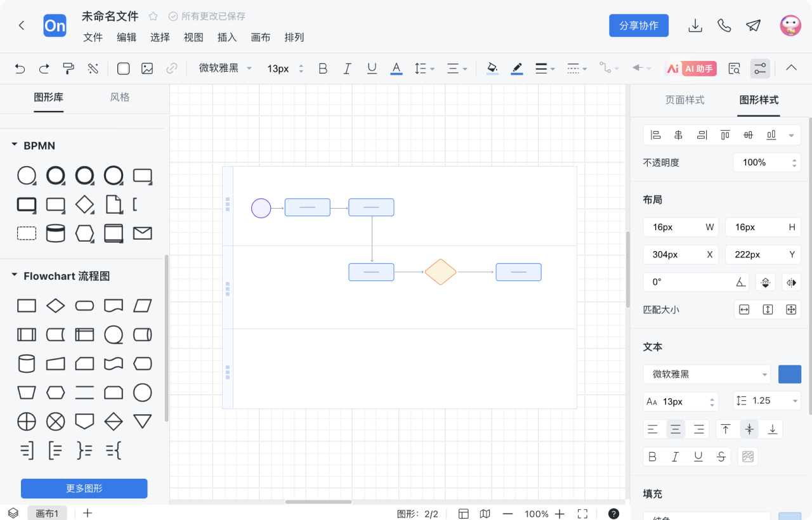Pick the envelope message shape in BPMN
This screenshot has width=812, height=520.
click(142, 233)
